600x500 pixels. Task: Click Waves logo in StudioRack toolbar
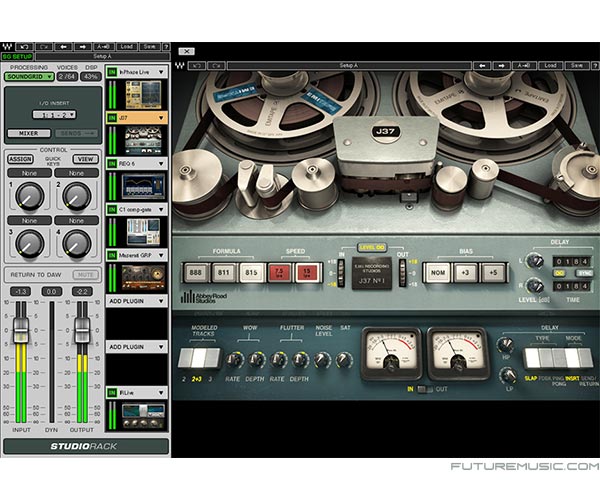[x=7, y=47]
